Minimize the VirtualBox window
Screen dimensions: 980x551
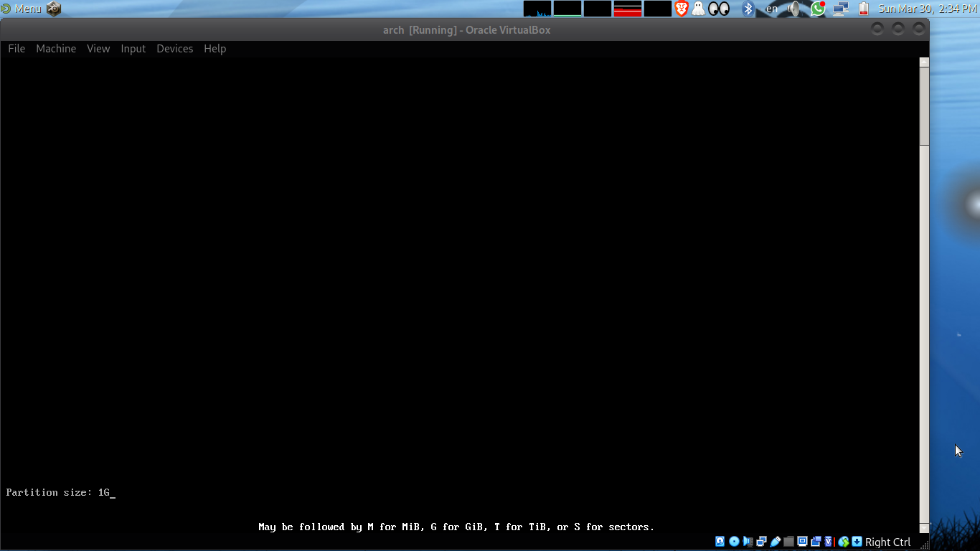click(877, 29)
